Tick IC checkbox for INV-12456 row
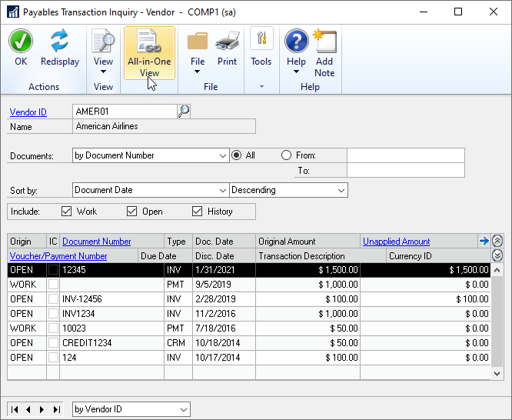The image size is (512, 420). [53, 298]
